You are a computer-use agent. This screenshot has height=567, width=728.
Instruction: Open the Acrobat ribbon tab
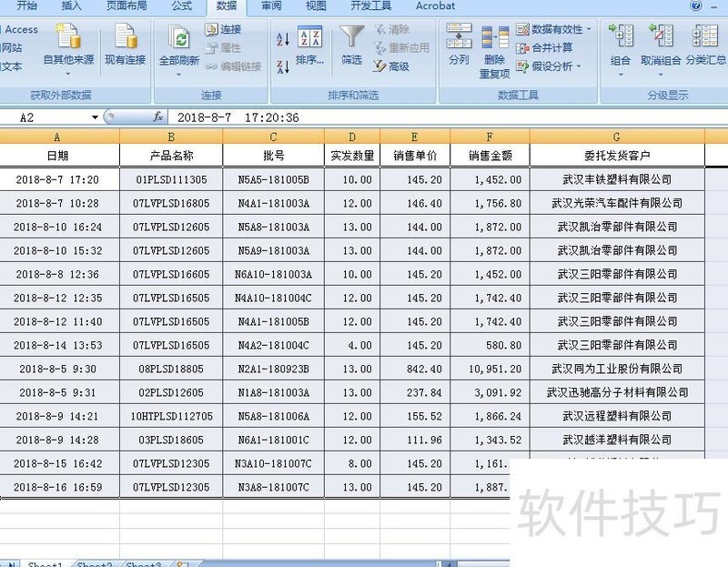pyautogui.click(x=435, y=6)
